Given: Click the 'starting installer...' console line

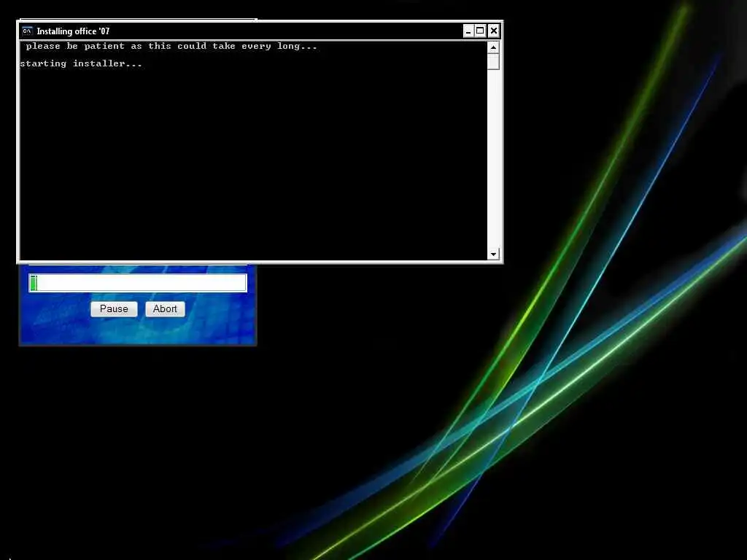Looking at the screenshot, I should coord(81,64).
